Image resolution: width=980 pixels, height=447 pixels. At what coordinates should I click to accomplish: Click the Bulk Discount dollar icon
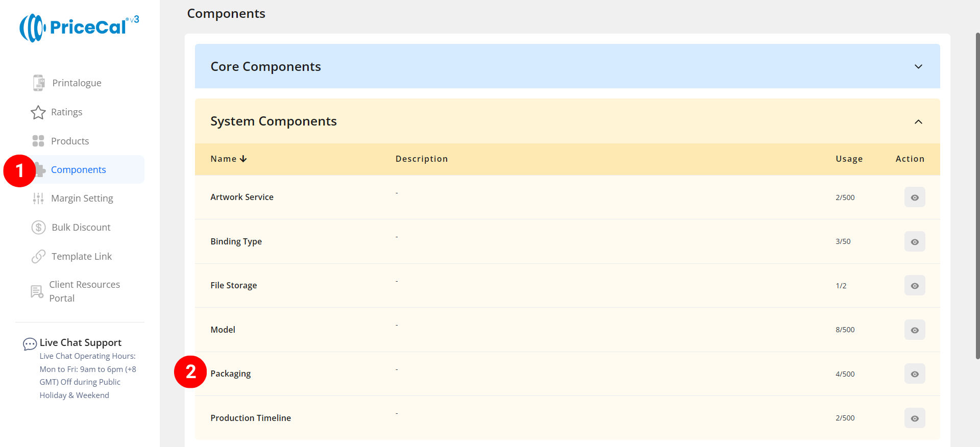click(x=38, y=228)
